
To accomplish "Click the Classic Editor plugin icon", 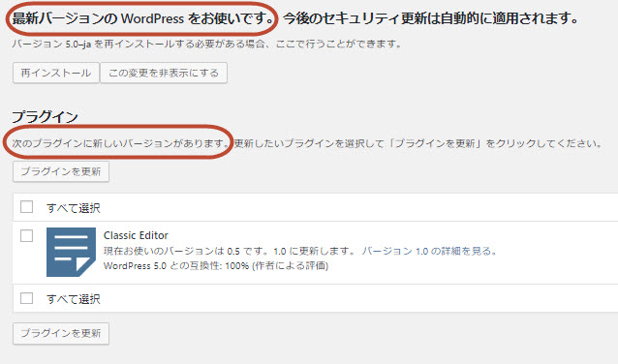I will [71, 252].
